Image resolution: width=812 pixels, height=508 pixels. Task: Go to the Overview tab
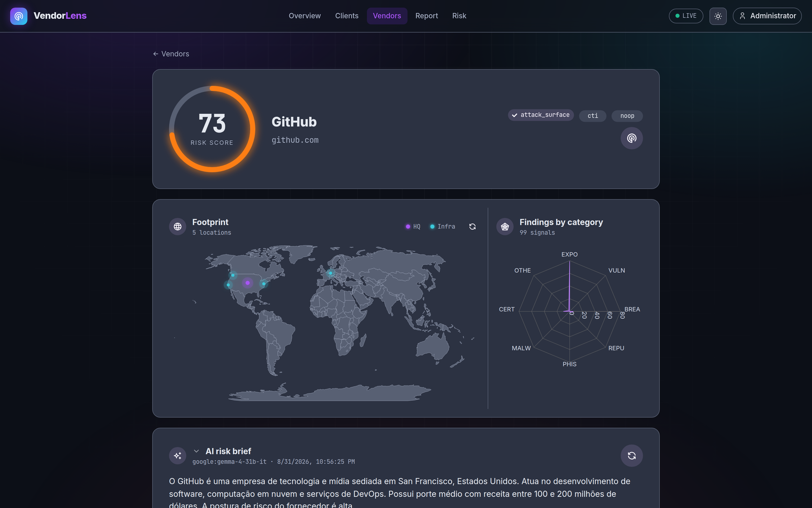[x=304, y=16]
